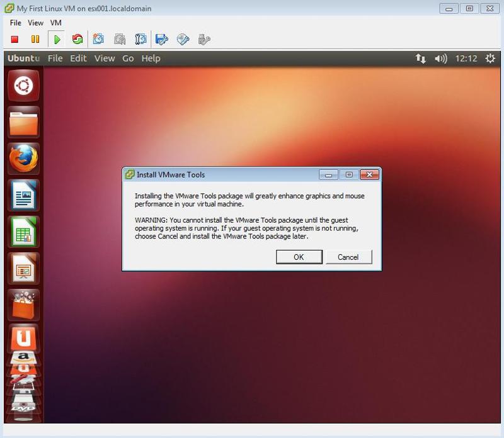Image resolution: width=504 pixels, height=438 pixels.
Task: Take a snapshot of the virtual machine
Action: point(98,39)
